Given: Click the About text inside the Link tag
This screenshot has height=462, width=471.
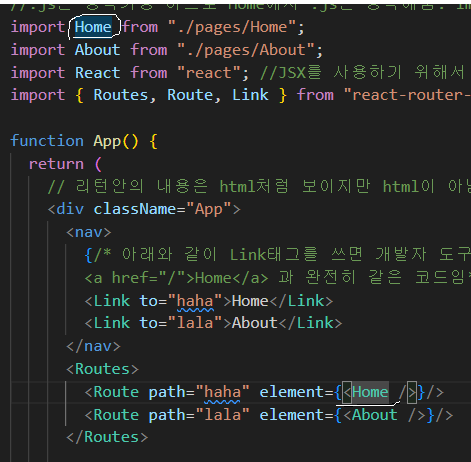Looking at the screenshot, I should point(255,323).
